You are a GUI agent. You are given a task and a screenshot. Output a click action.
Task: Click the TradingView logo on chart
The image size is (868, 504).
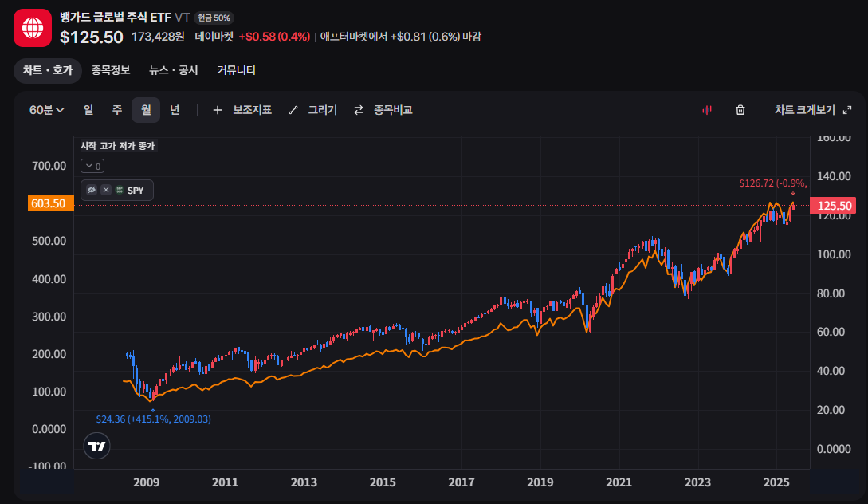tap(97, 446)
